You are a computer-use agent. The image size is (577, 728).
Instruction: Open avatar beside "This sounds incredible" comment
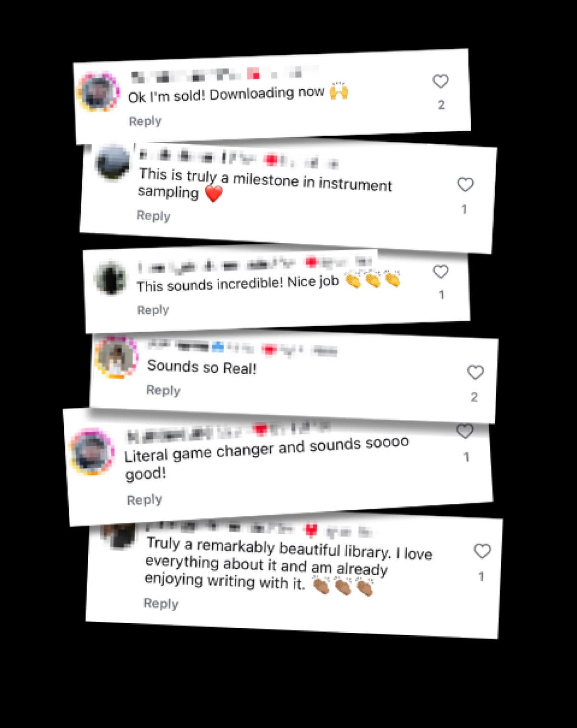point(111,278)
